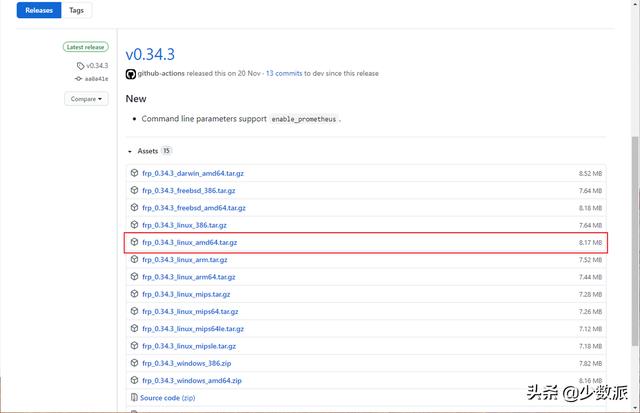Open the v0.34.3 release title link
This screenshot has height=413, width=640.
[x=149, y=52]
